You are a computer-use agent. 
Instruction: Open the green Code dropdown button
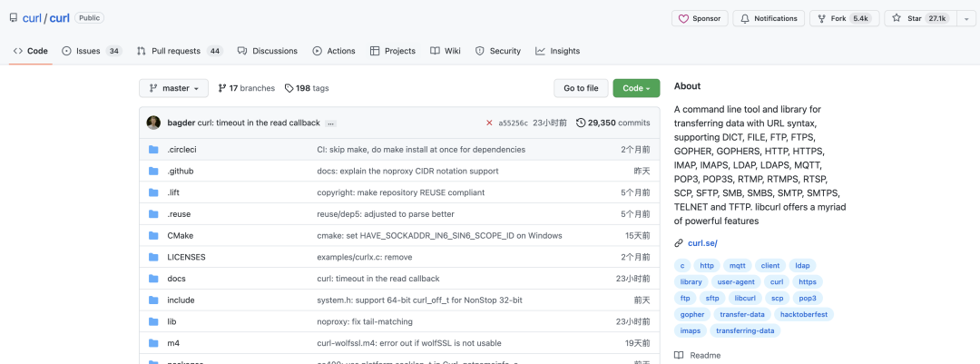(636, 88)
